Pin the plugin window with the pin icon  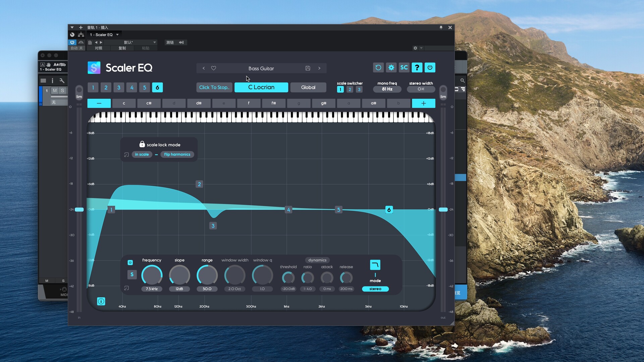441,27
